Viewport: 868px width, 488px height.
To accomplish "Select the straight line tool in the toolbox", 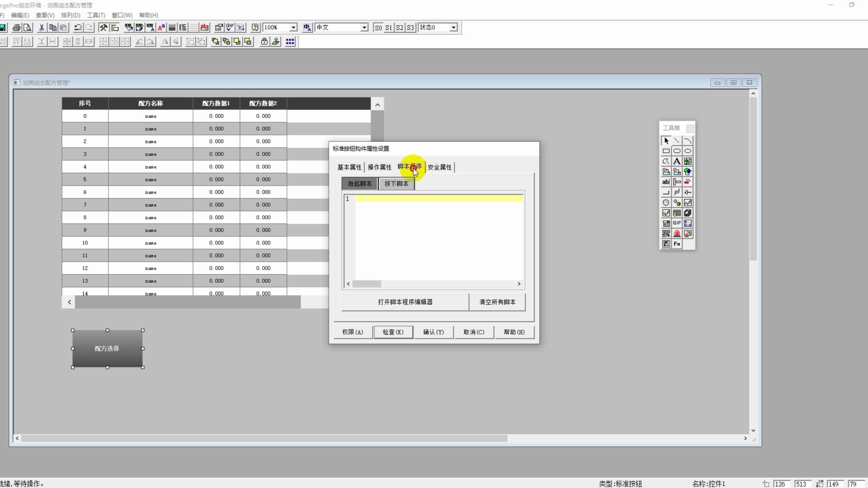I will coord(677,141).
